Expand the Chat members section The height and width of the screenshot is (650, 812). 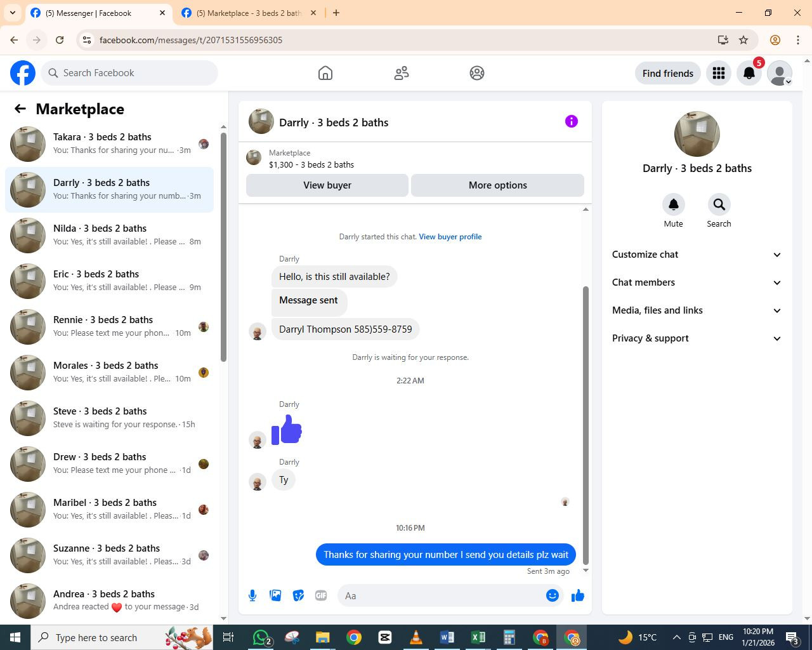(x=697, y=282)
